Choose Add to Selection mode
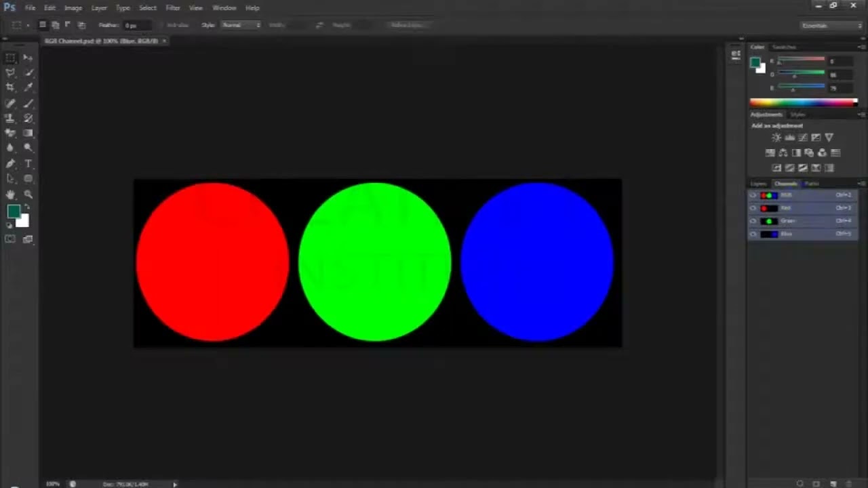Viewport: 868px width, 488px height. click(x=55, y=25)
